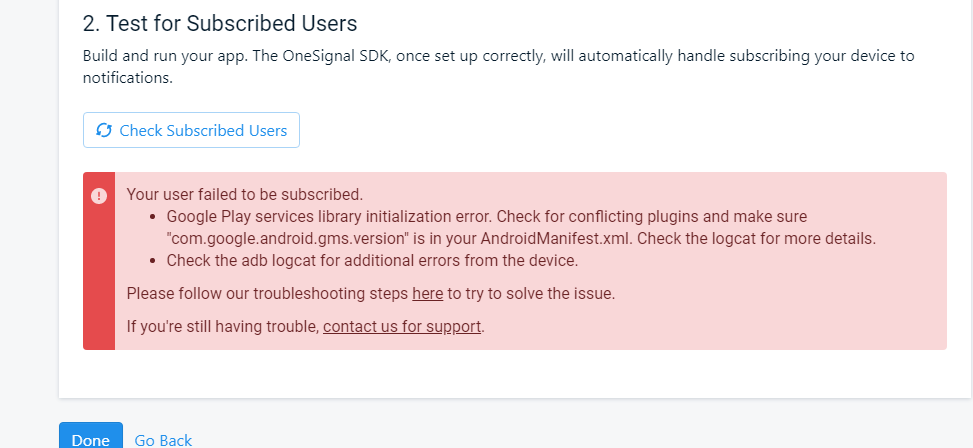
Task: Click the bullet marker before Google Play services
Action: pyautogui.click(x=153, y=217)
